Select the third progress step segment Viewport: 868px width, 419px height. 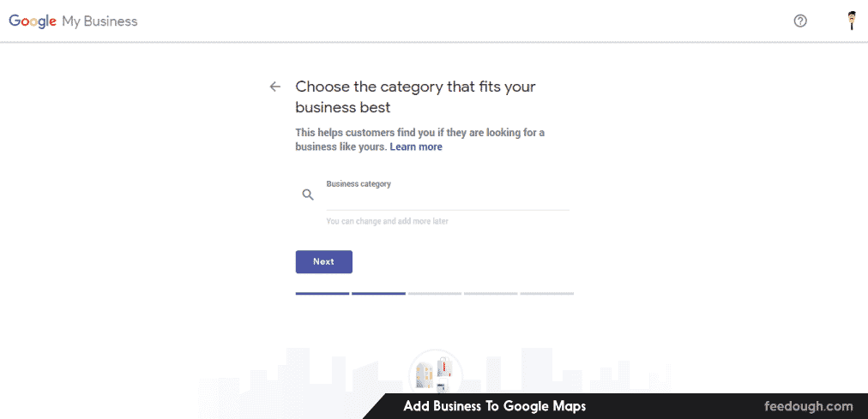pos(435,293)
